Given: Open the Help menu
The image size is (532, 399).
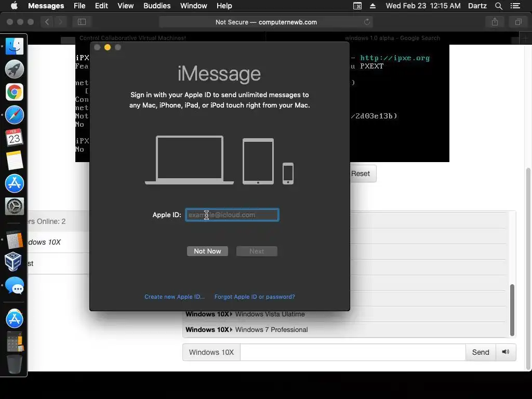Looking at the screenshot, I should tap(224, 6).
